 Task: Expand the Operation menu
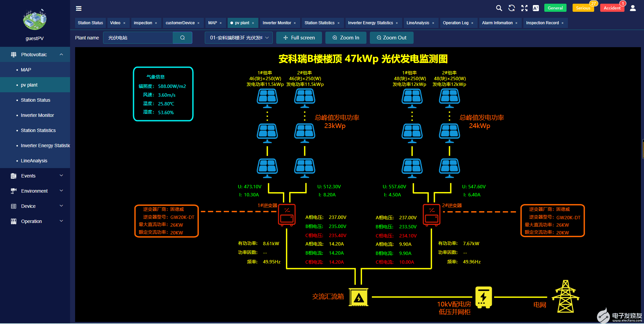(x=61, y=221)
